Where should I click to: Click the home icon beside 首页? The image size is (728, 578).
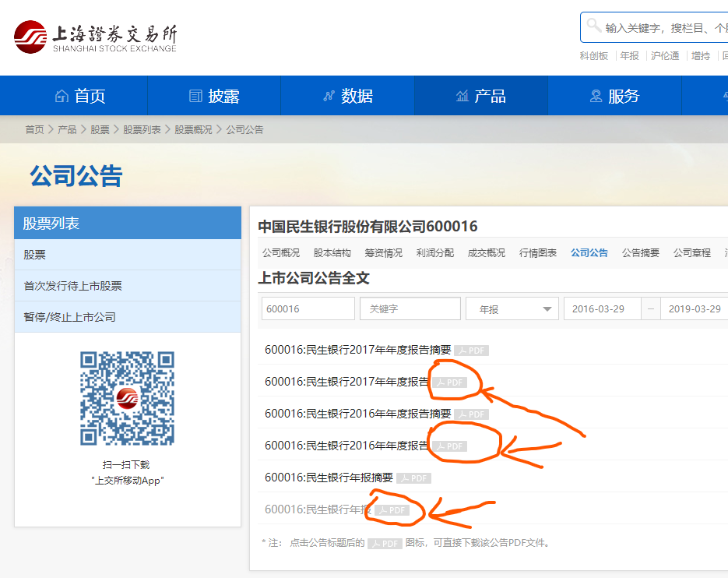coord(62,96)
